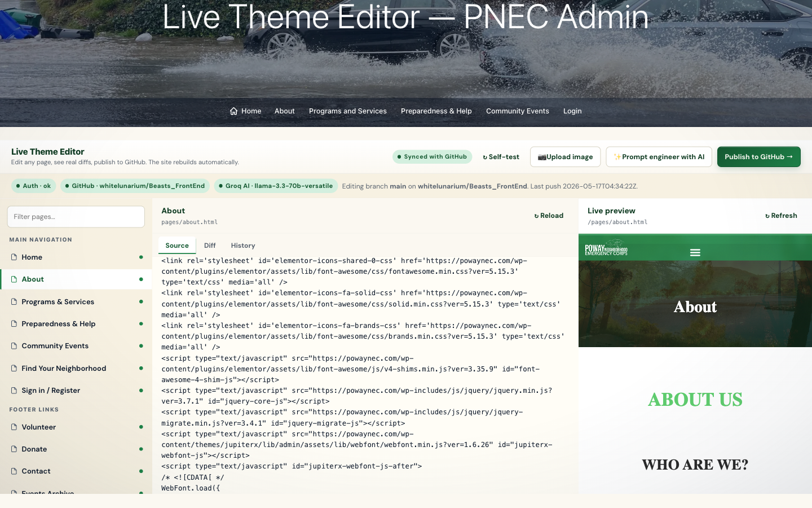Click the WHO ARE WE? heading in preview
Image resolution: width=812 pixels, height=508 pixels.
point(695,465)
